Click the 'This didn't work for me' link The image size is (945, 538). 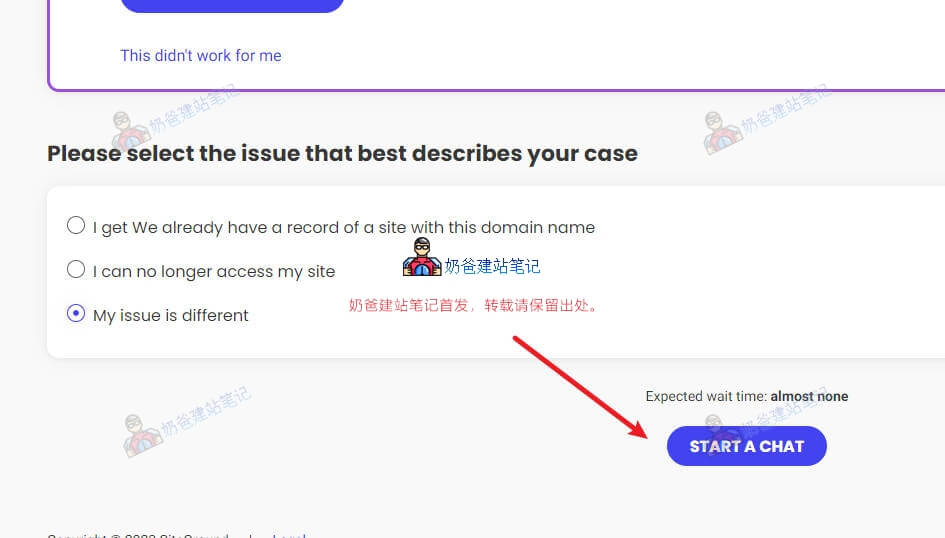[x=201, y=55]
